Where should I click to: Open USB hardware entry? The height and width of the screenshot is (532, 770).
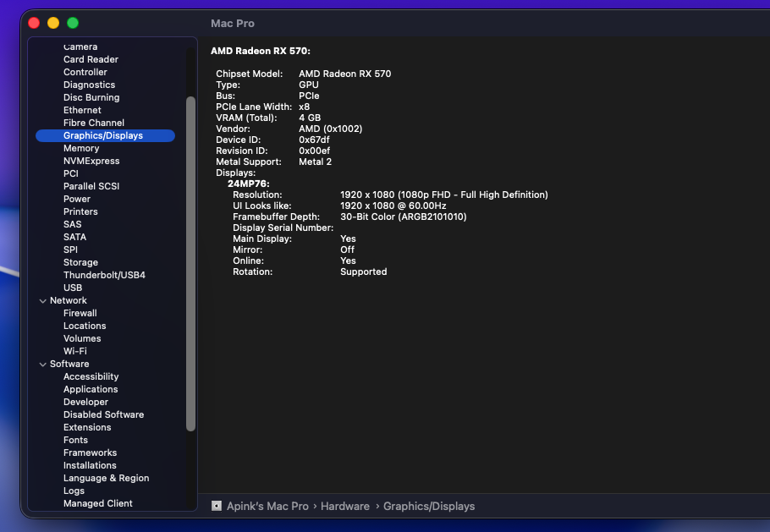pyautogui.click(x=73, y=288)
